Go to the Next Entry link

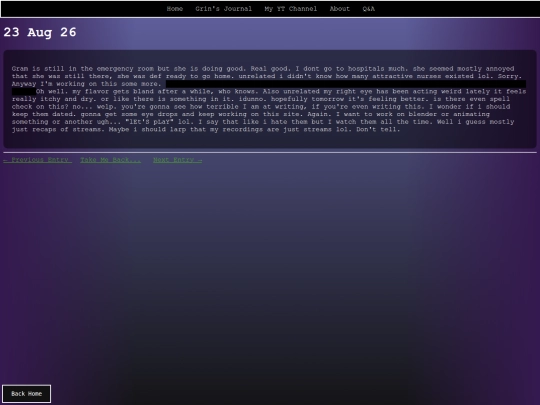click(178, 160)
